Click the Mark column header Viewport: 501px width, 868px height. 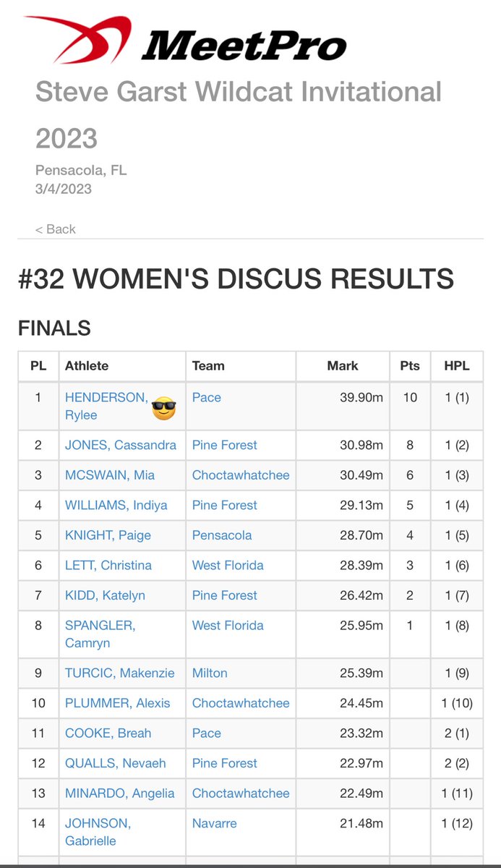343,366
